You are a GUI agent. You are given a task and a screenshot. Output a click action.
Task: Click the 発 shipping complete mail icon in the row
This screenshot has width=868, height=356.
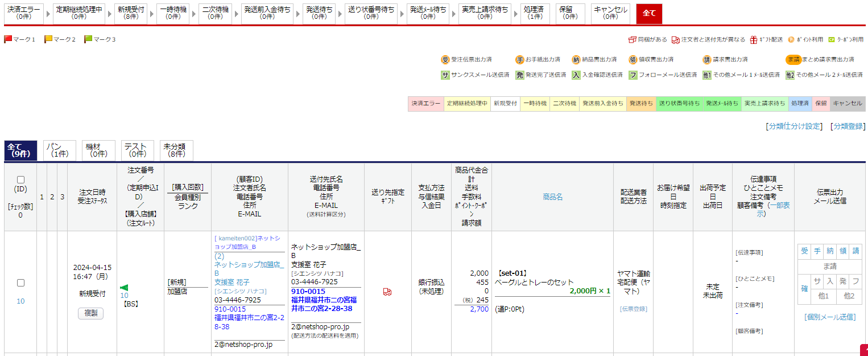pyautogui.click(x=842, y=281)
